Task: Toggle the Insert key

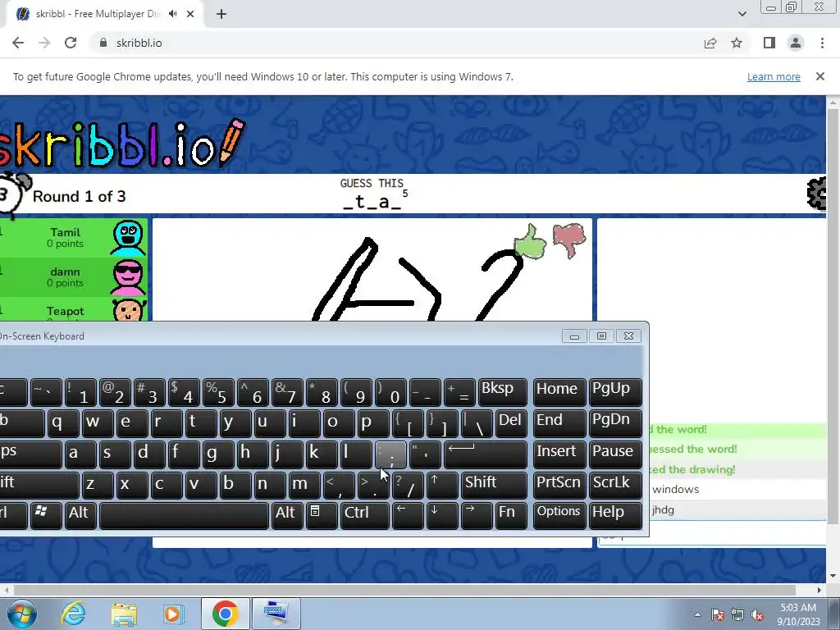Action: point(559,454)
